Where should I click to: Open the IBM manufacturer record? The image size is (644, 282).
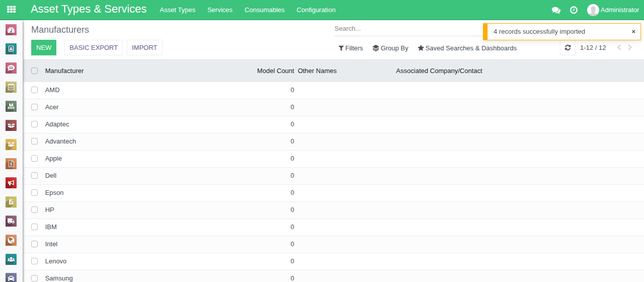pyautogui.click(x=51, y=227)
